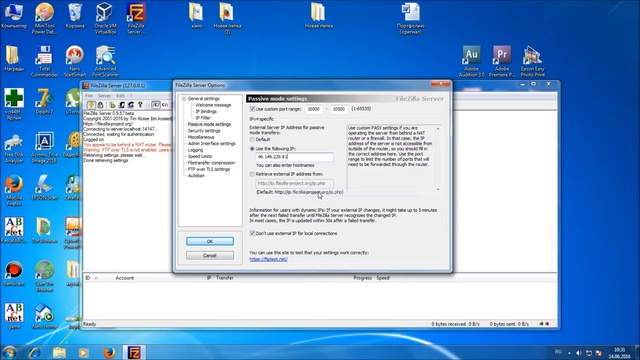The height and width of the screenshot is (360, 640).
Task: Open Miscellaneous settings page
Action: tap(201, 137)
